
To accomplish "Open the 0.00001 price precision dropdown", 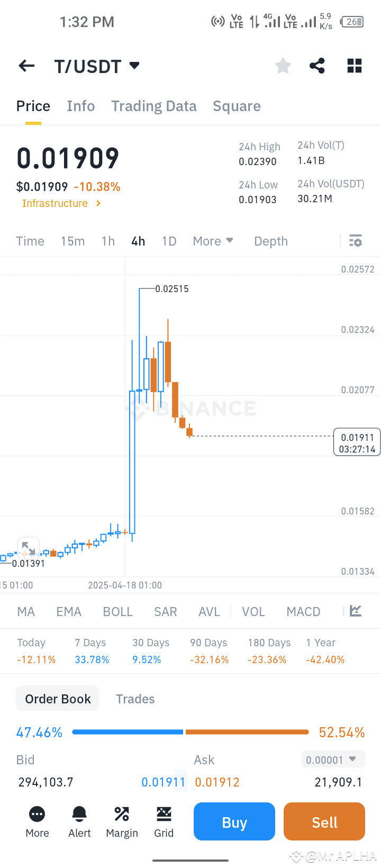I will pyautogui.click(x=331, y=760).
